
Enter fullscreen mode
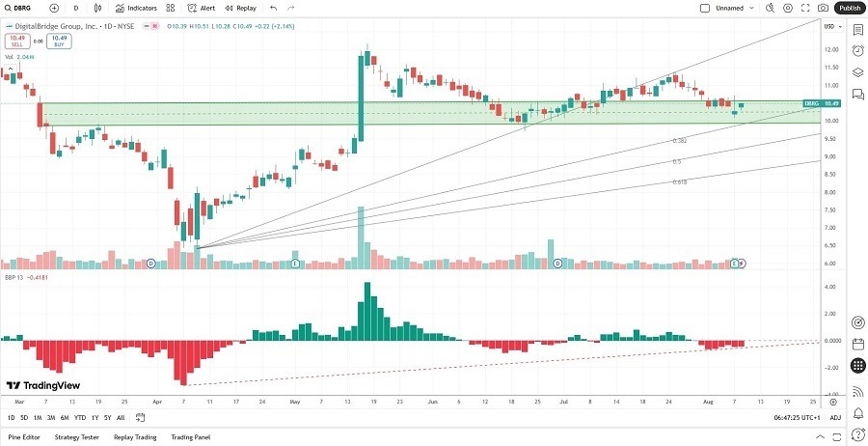click(x=805, y=9)
